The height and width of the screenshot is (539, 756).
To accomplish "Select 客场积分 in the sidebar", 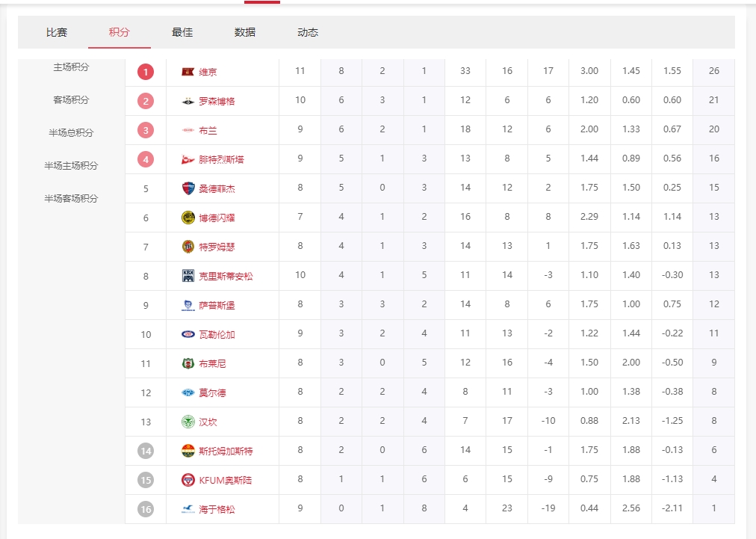I will click(x=71, y=100).
